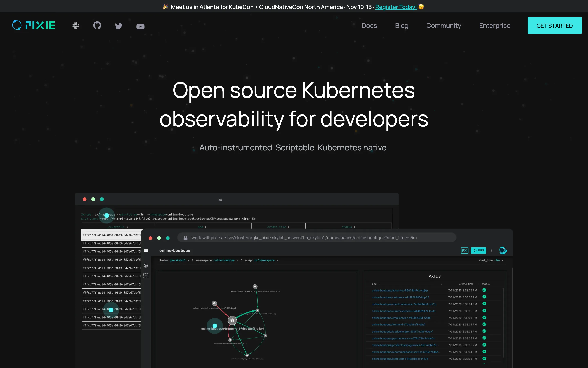Click the RUN button

click(478, 250)
